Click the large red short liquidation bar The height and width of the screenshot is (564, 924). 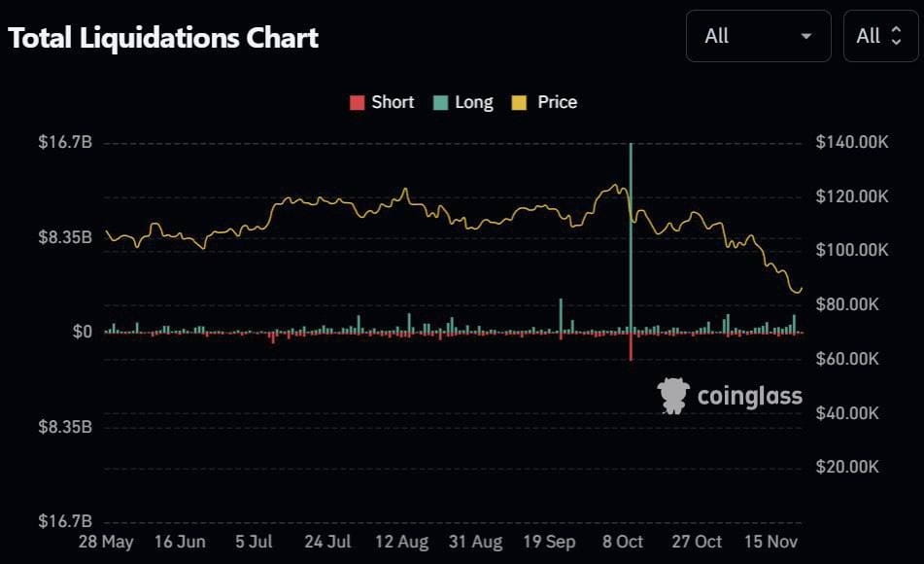point(631,346)
